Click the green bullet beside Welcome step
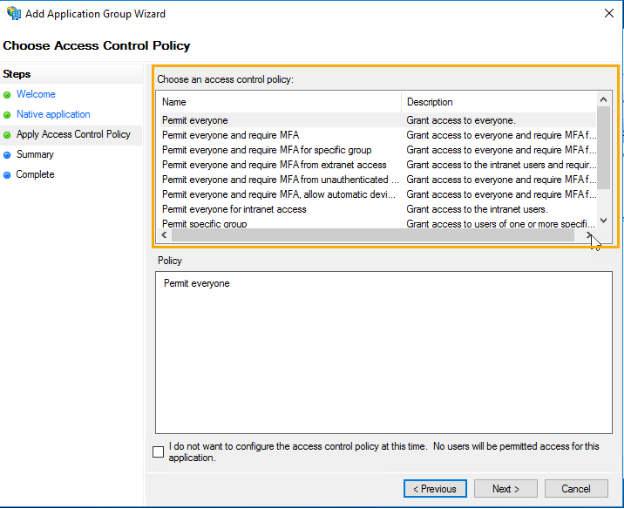Image resolution: width=624 pixels, height=509 pixels. [x=7, y=95]
